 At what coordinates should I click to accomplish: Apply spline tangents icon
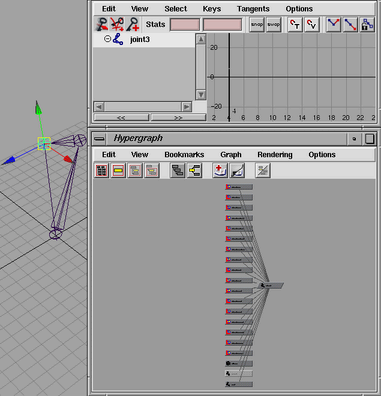click(x=333, y=25)
